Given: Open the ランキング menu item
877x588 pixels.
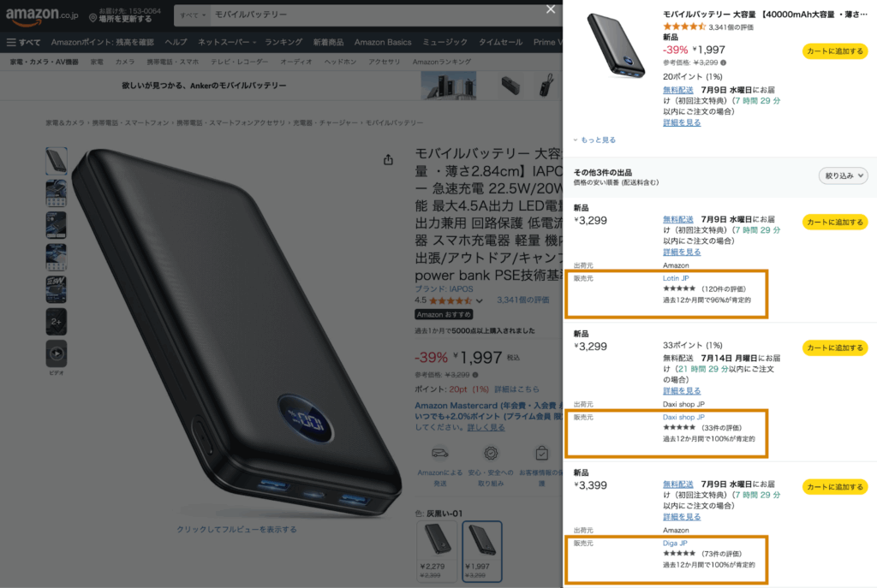Looking at the screenshot, I should click(283, 43).
